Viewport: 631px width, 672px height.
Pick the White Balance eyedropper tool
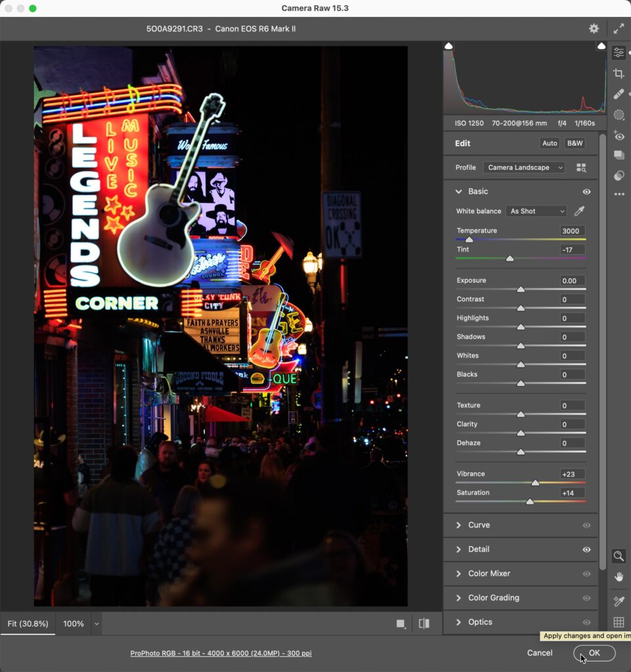579,211
